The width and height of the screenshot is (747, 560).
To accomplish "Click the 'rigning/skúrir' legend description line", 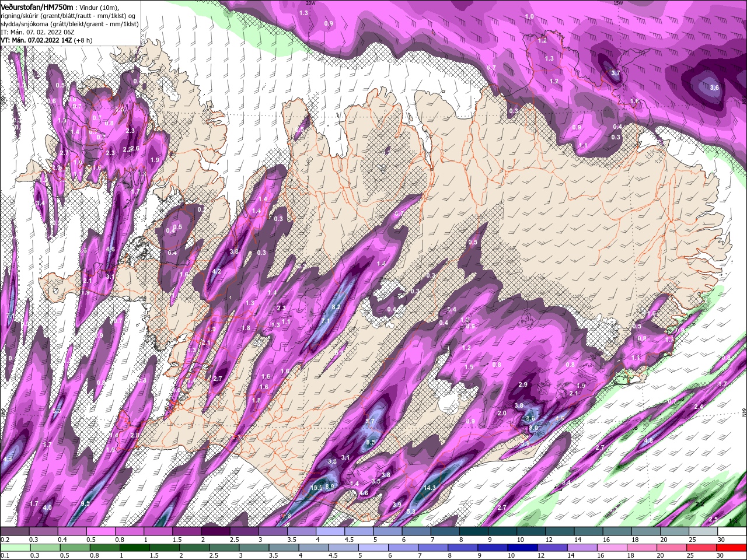I will pos(69,15).
